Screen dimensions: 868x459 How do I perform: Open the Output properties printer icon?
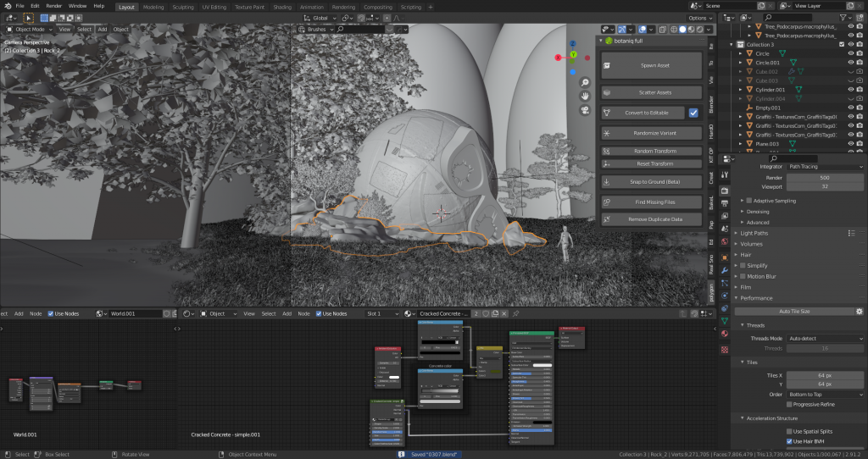tap(725, 203)
